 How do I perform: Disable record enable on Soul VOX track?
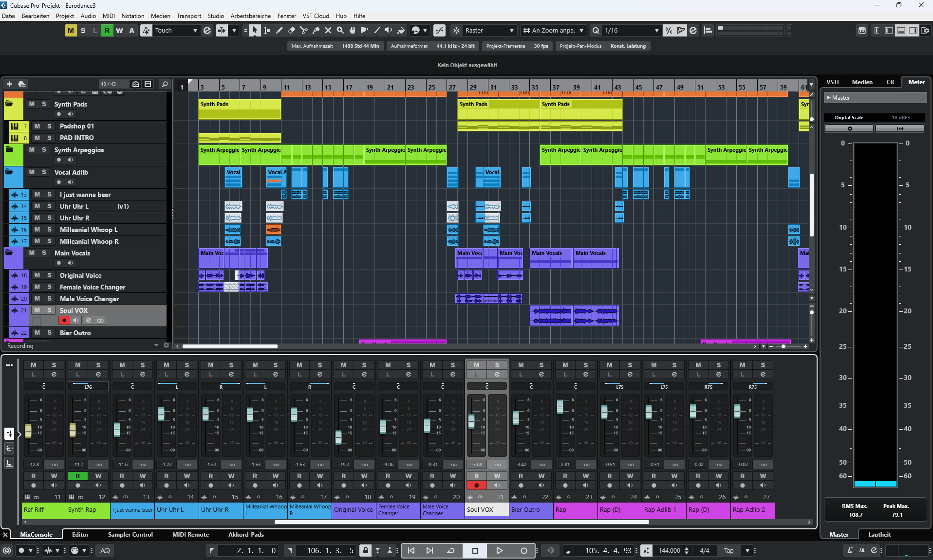[64, 321]
